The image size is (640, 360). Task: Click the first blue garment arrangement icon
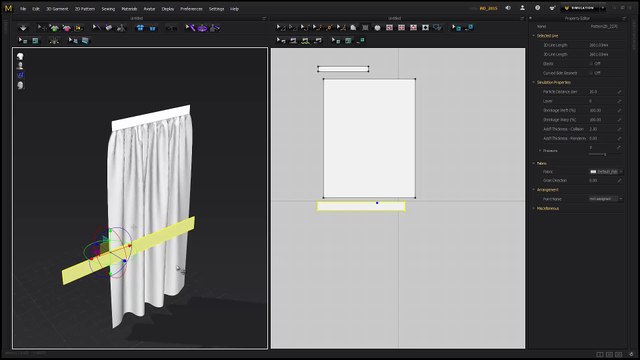tap(140, 28)
